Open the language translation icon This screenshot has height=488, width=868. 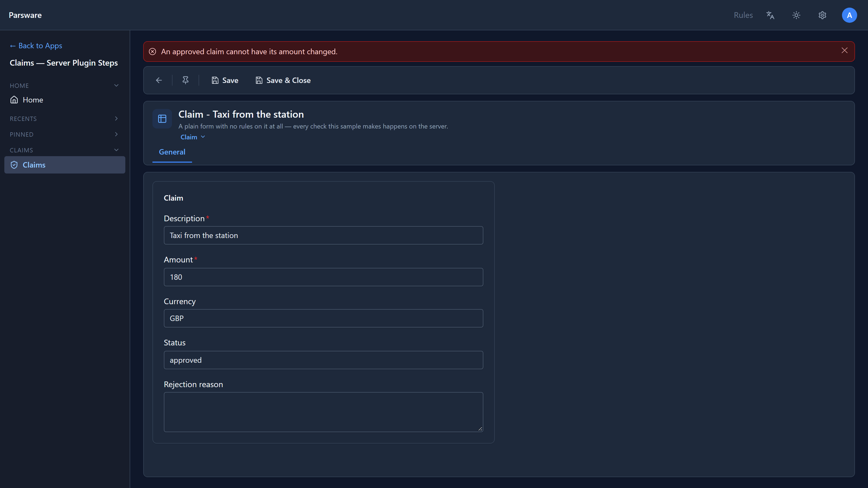coord(770,15)
